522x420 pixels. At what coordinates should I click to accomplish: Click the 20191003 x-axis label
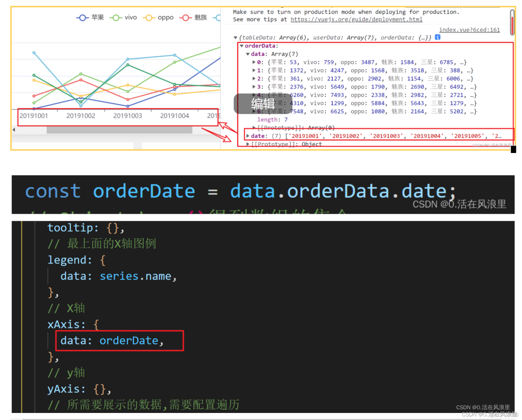pos(127,116)
